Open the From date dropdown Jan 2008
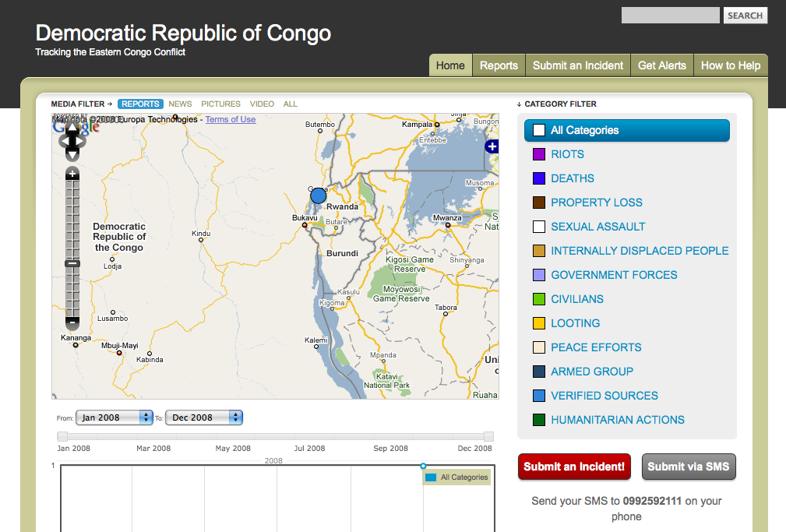 click(x=115, y=417)
